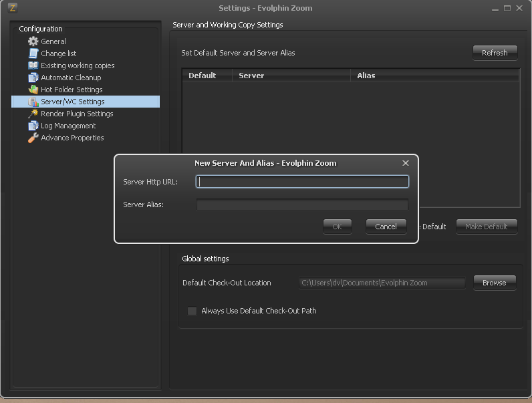Click the Advance Properties wrench icon
532x403 pixels.
coord(33,138)
